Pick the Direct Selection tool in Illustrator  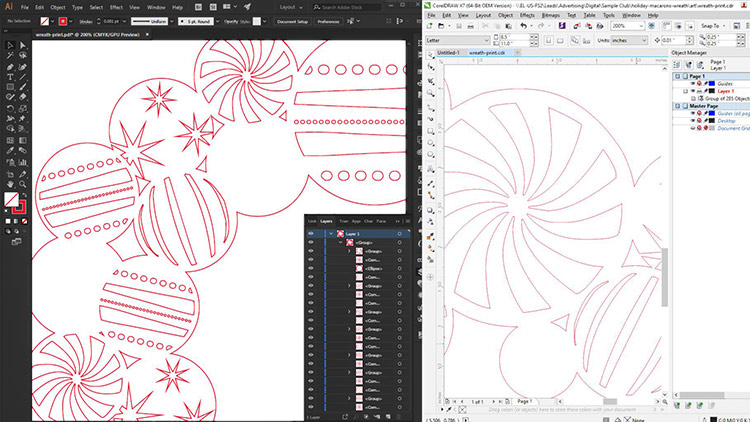(23, 46)
